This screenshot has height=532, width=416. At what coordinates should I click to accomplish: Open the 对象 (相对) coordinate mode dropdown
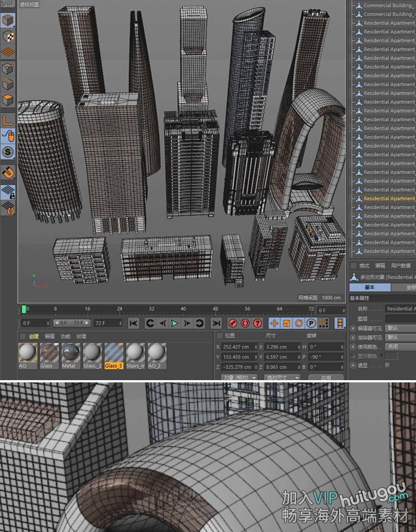[239, 377]
